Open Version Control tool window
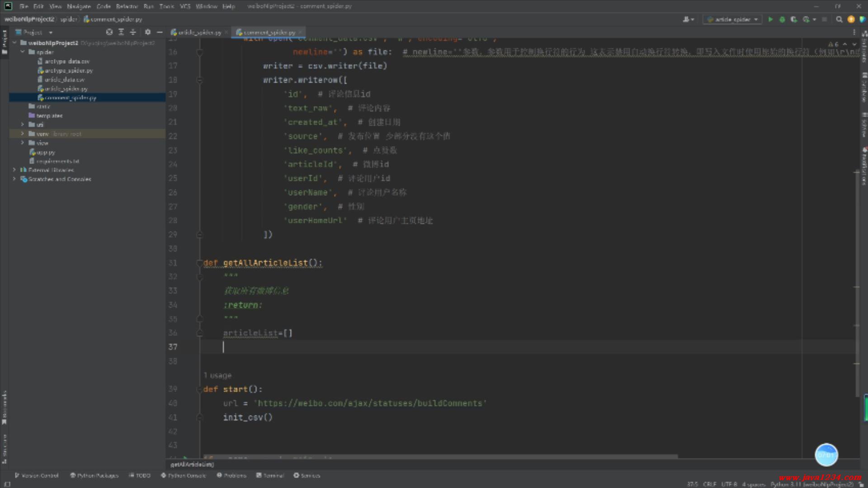 coord(36,475)
